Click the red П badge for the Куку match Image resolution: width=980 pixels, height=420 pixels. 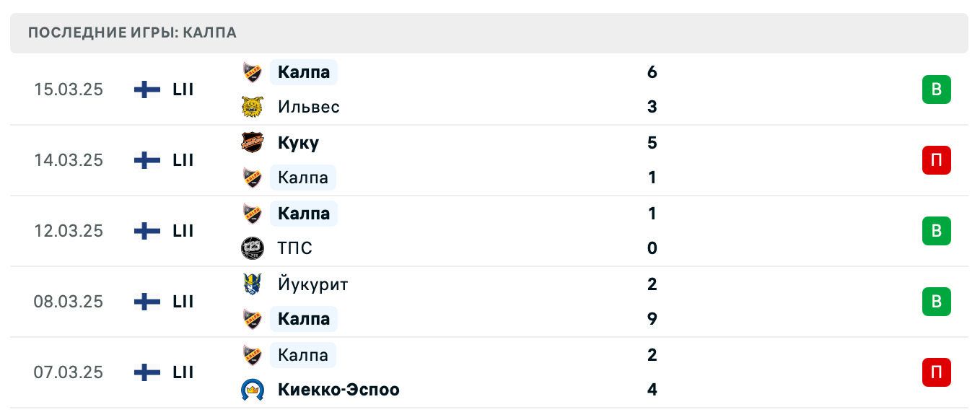[x=936, y=160]
